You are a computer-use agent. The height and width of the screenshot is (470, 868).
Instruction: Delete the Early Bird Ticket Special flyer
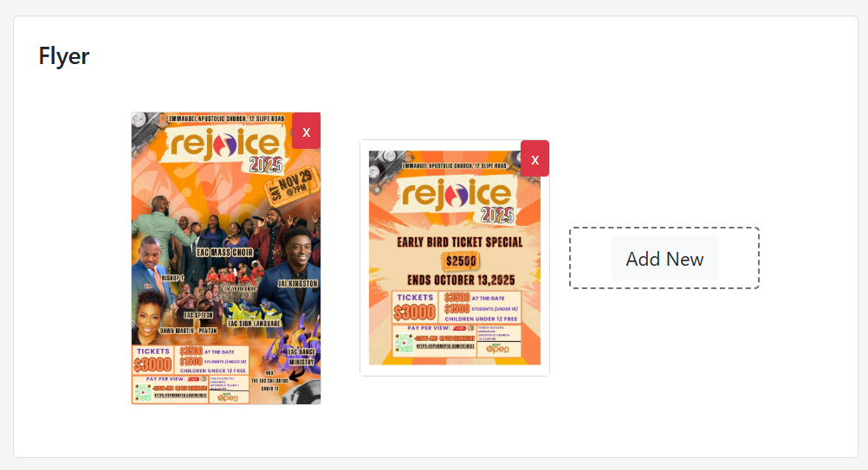pos(534,158)
